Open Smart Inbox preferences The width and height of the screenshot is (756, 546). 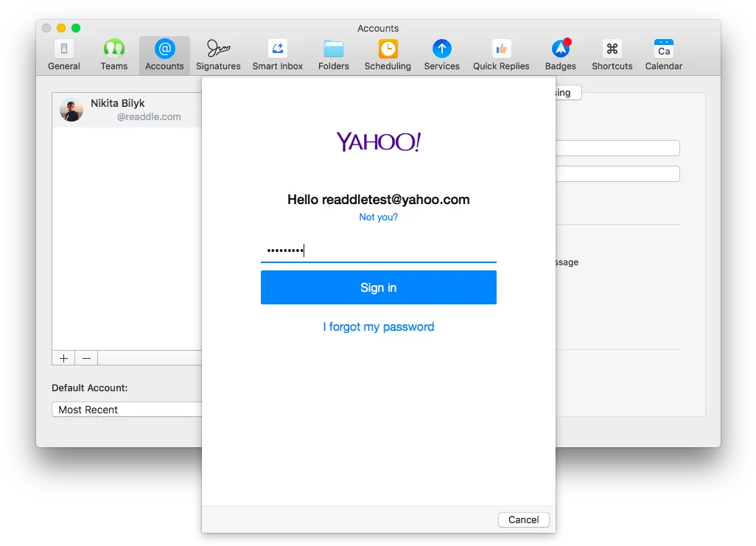[278, 55]
